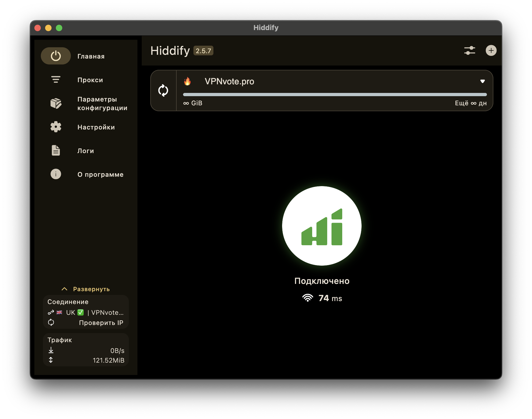Select the VPNvote.pro profile name
Image resolution: width=532 pixels, height=419 pixels.
tap(229, 81)
